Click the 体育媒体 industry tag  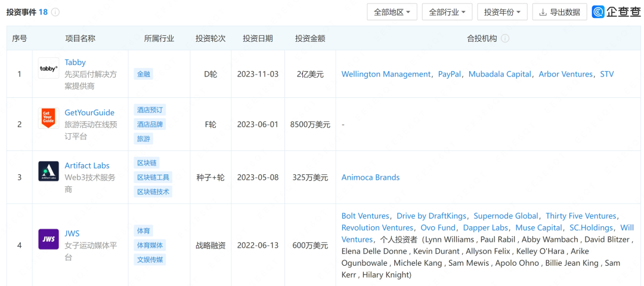150,245
